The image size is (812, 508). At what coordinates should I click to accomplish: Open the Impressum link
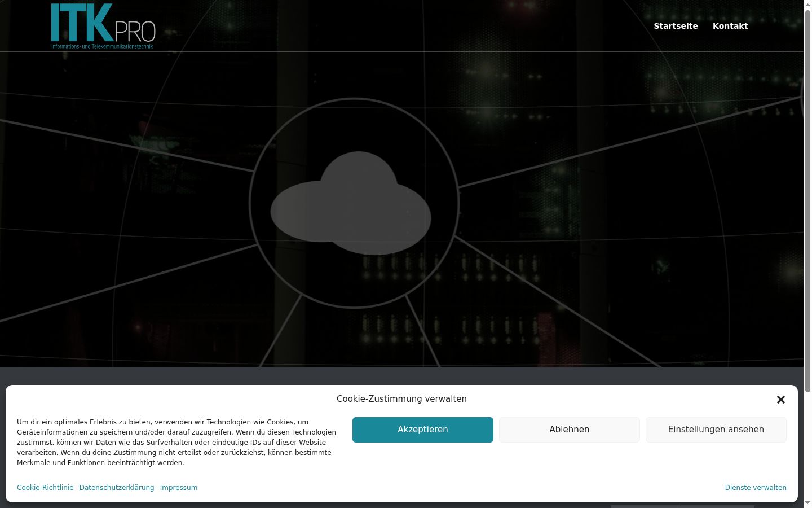tap(179, 488)
